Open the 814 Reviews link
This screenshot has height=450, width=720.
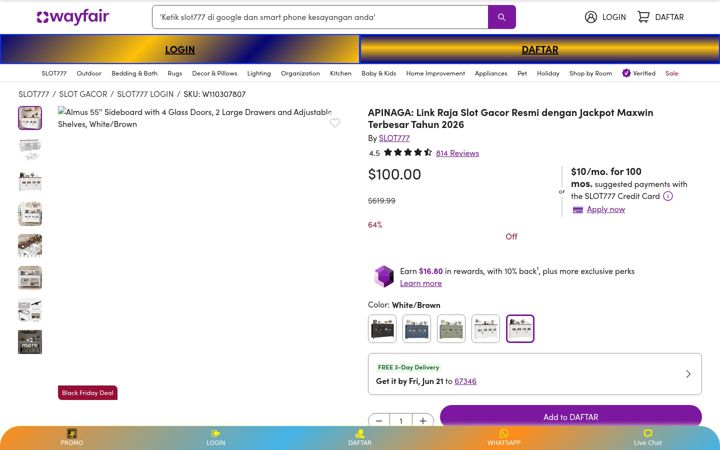[457, 153]
